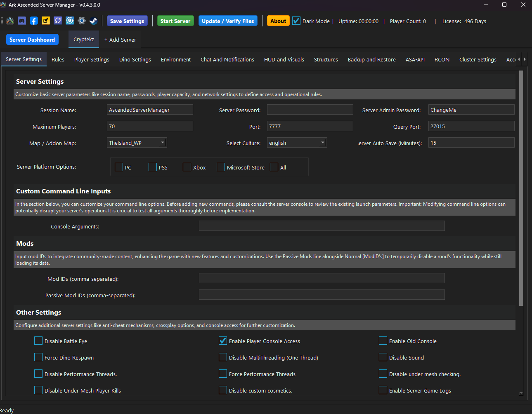Click the Mod IDs input field
The image size is (532, 414).
[x=322, y=278]
